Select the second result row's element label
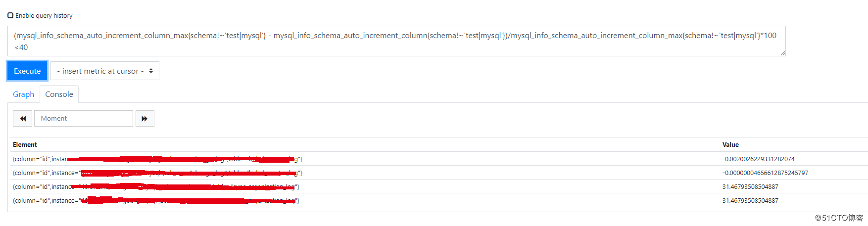 pos(157,173)
